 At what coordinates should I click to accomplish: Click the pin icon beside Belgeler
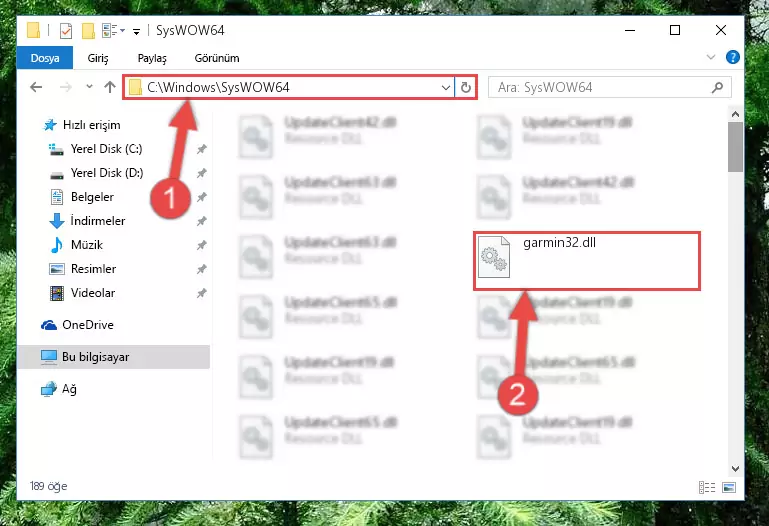[202, 197]
